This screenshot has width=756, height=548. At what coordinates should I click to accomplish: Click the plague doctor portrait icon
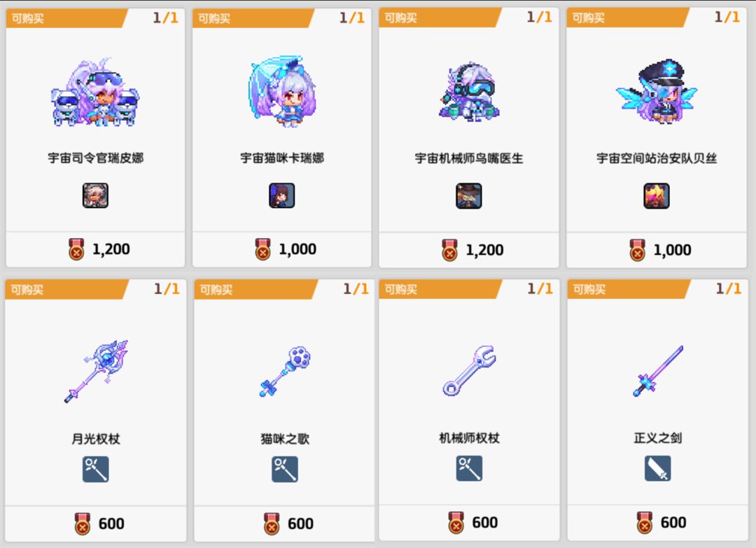pos(469,196)
